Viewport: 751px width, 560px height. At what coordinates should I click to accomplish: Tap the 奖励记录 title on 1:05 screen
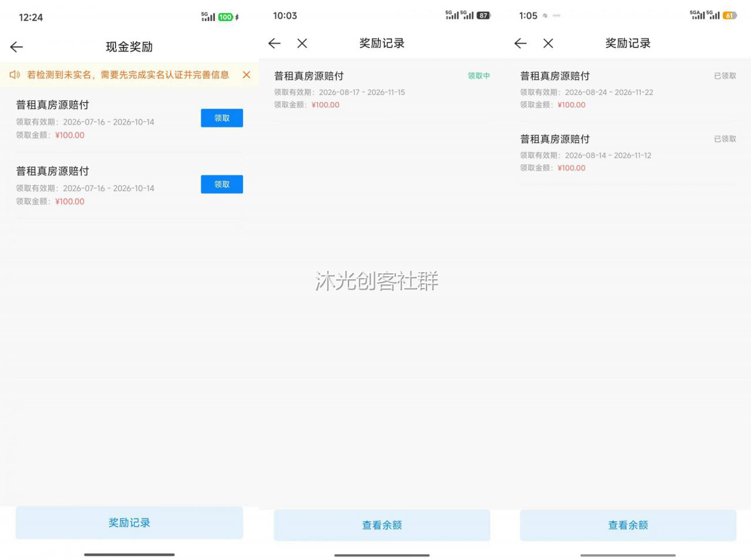pos(628,43)
